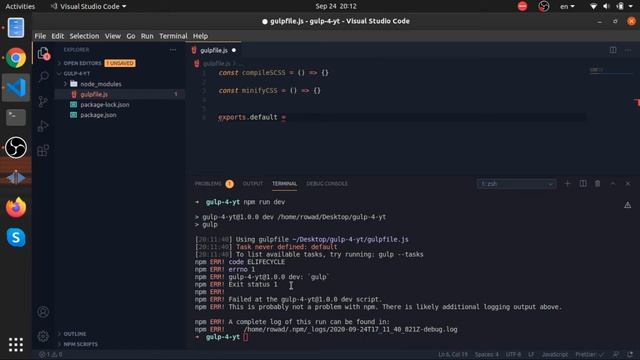This screenshot has height=360, width=640.
Task: Expand the Outline section
Action: click(x=75, y=334)
